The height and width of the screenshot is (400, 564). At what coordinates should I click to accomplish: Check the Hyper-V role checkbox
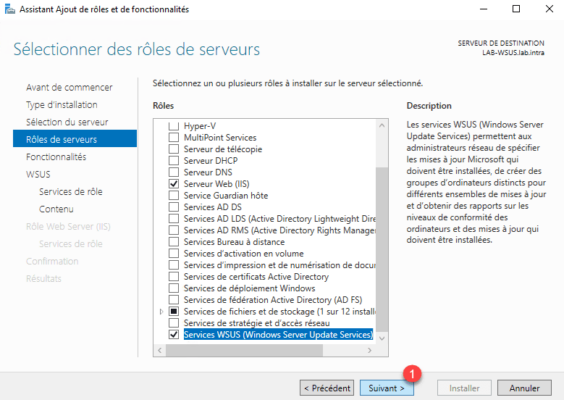point(174,126)
